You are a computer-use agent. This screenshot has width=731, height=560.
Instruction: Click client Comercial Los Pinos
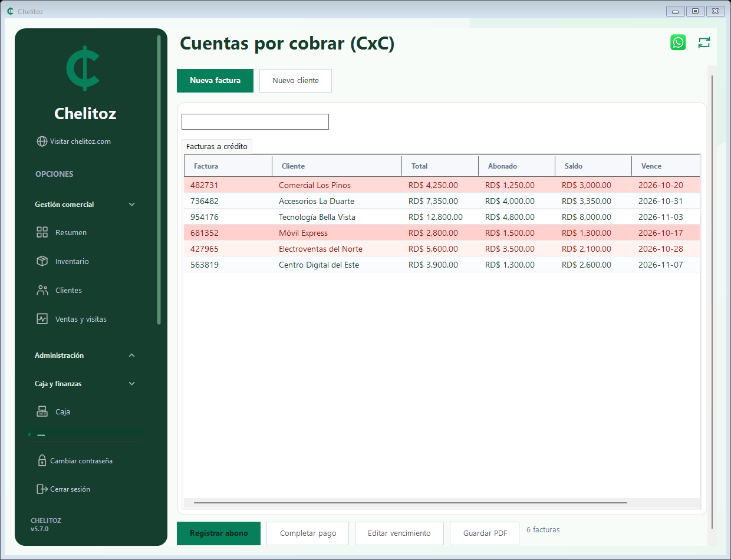coord(315,185)
